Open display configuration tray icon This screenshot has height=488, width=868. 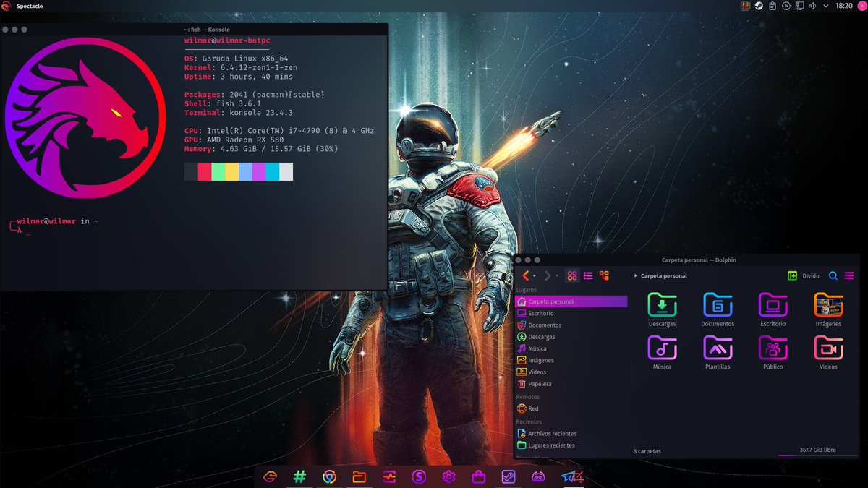(x=799, y=6)
